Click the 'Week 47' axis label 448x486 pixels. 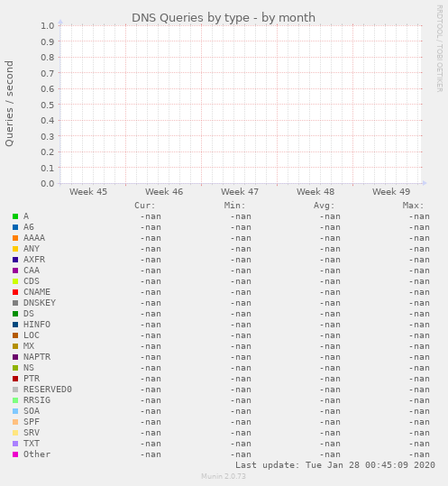tap(240, 191)
